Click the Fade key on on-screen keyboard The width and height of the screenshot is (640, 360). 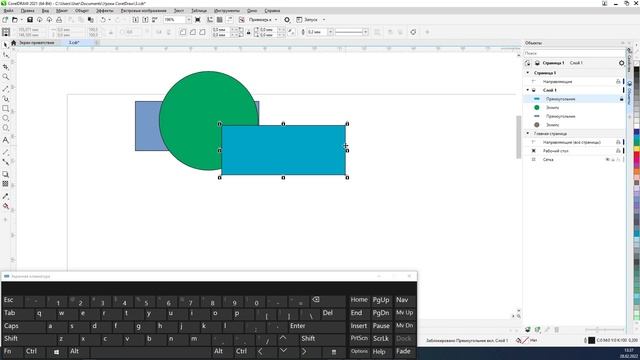403,351
